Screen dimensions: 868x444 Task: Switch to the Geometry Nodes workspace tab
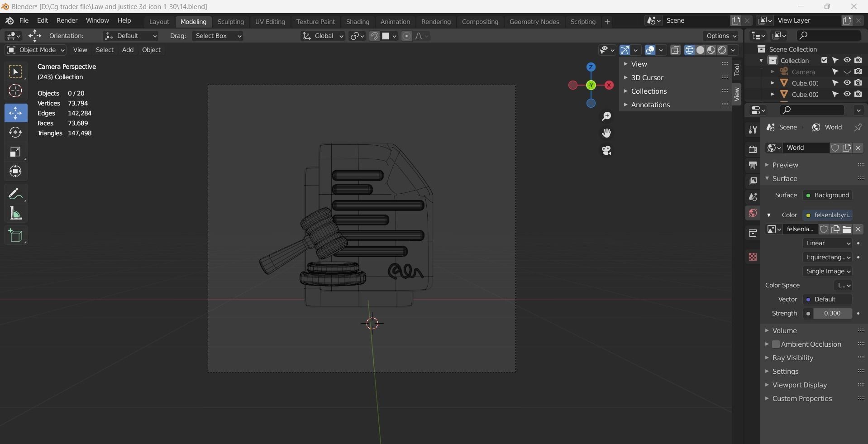pos(534,22)
